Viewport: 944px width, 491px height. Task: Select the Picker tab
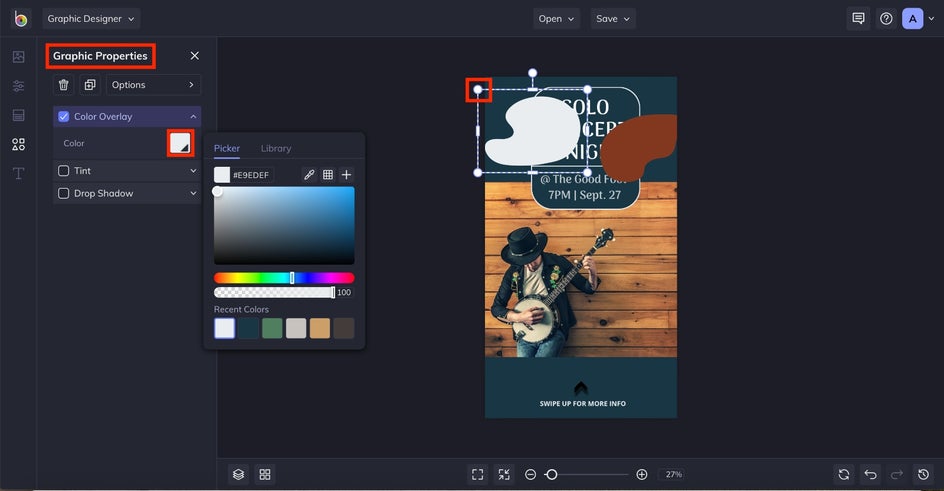(x=227, y=148)
